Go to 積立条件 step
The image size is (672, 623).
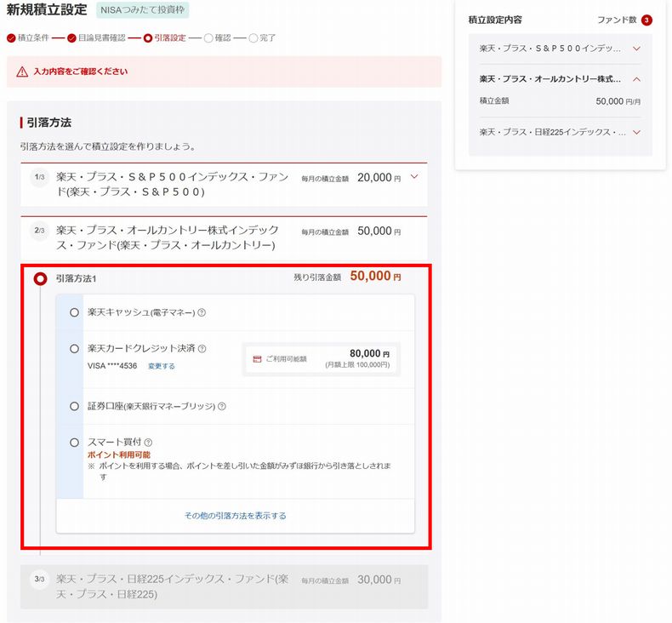[28, 37]
